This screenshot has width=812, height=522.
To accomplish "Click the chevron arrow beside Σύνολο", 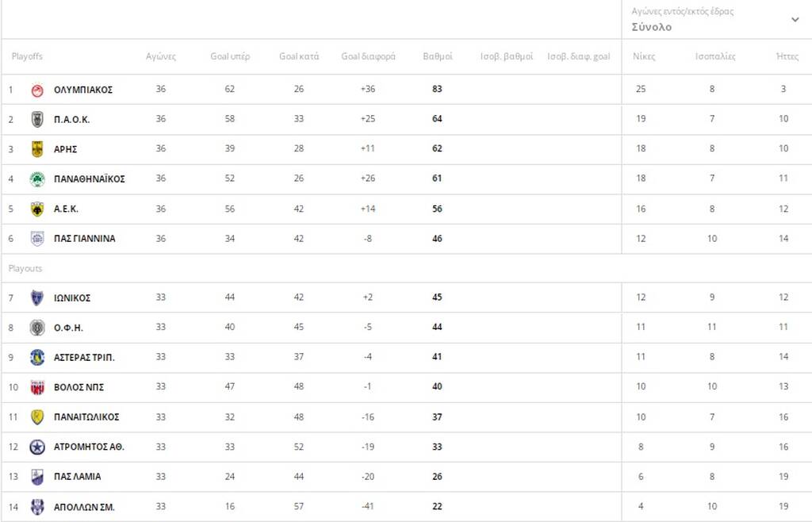I will (x=795, y=20).
